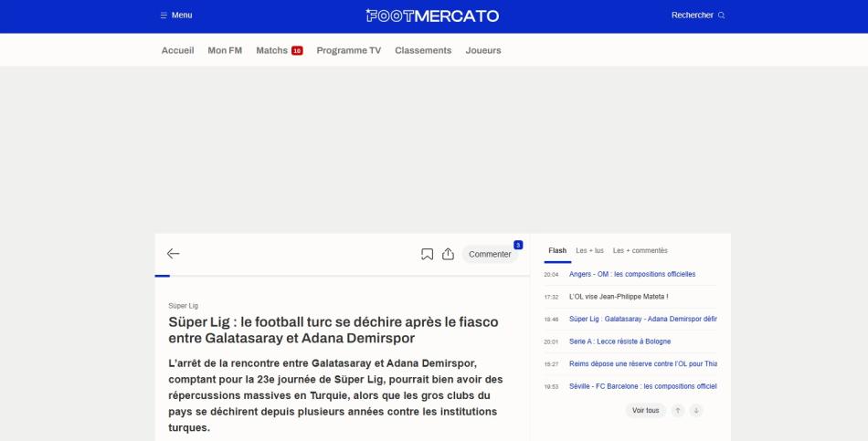Viewport: 868px width, 441px height.
Task: Switch to Les + commentés tab
Action: (x=640, y=251)
